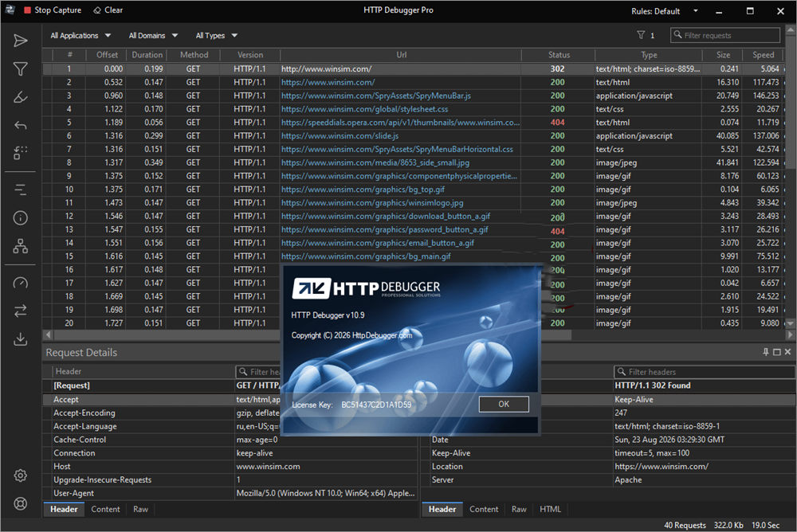This screenshot has width=797, height=532.
Task: Click the filter count funnel icon near search
Action: [641, 35]
